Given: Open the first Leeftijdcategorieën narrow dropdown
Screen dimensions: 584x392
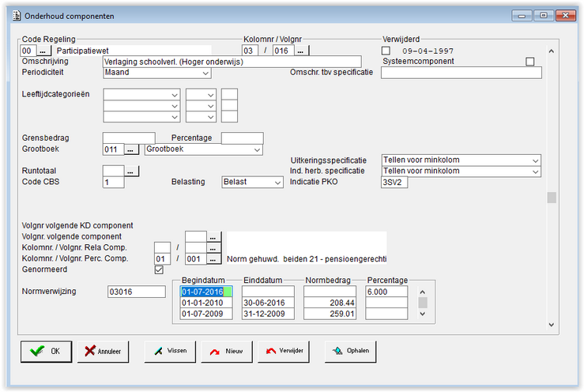Looking at the screenshot, I should (201, 94).
